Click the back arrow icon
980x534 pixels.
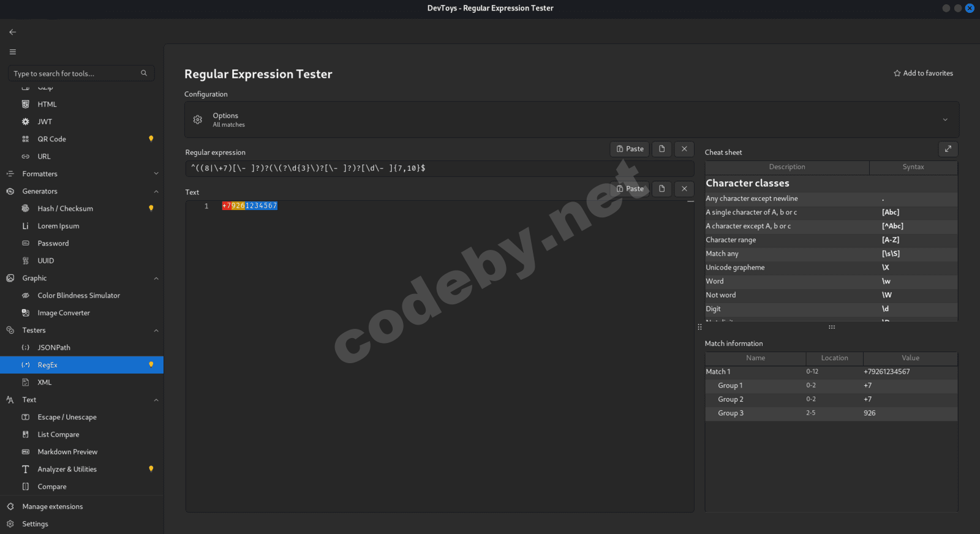[13, 32]
